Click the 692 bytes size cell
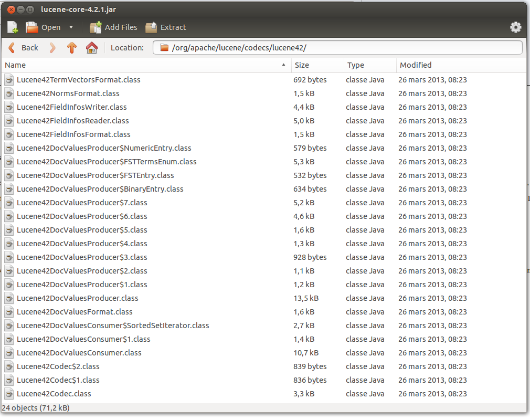The image size is (530, 420). coord(310,80)
